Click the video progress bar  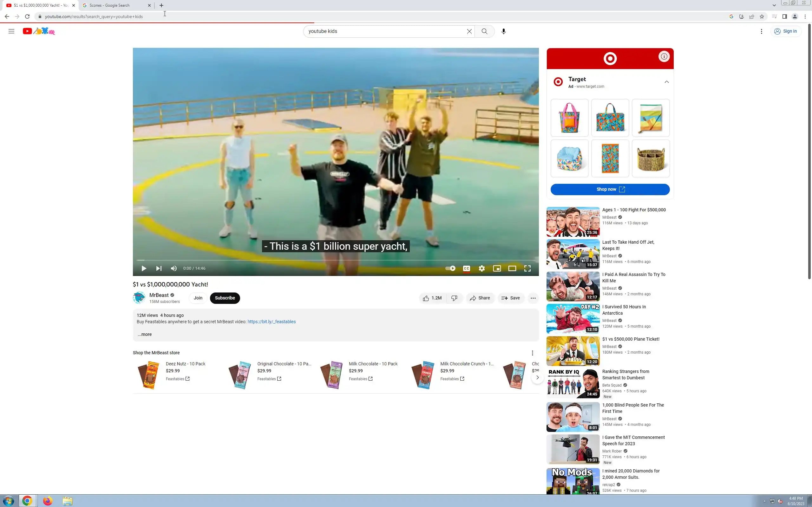pyautogui.click(x=336, y=260)
